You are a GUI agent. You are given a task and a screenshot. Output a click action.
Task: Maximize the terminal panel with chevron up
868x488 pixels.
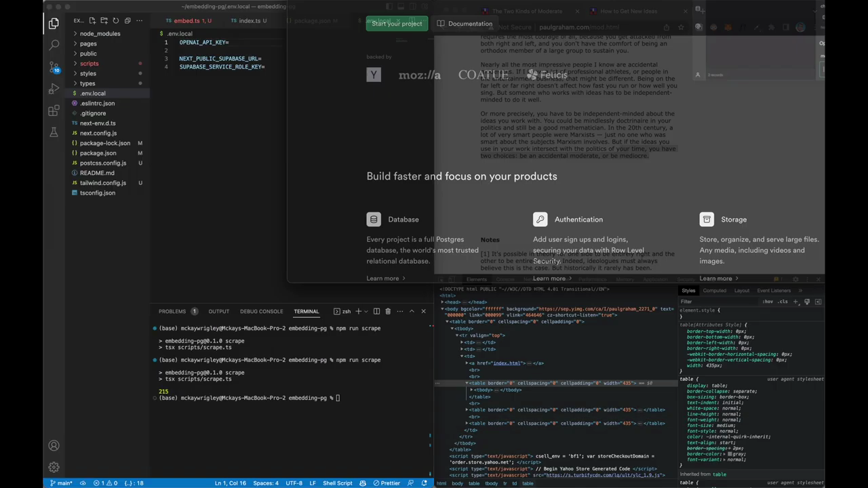pyautogui.click(x=411, y=311)
